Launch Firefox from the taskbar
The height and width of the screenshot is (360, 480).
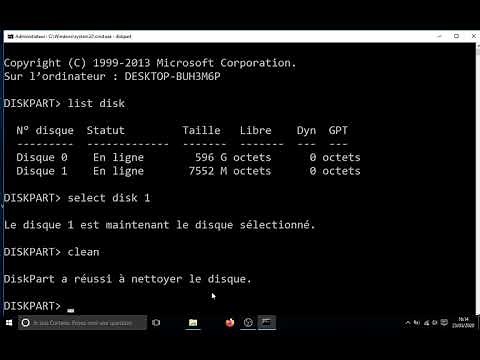point(230,323)
